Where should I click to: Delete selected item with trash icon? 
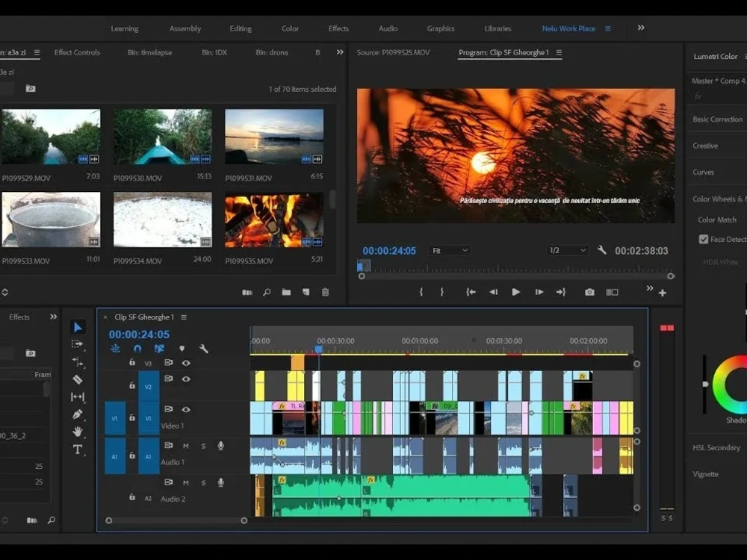(326, 292)
